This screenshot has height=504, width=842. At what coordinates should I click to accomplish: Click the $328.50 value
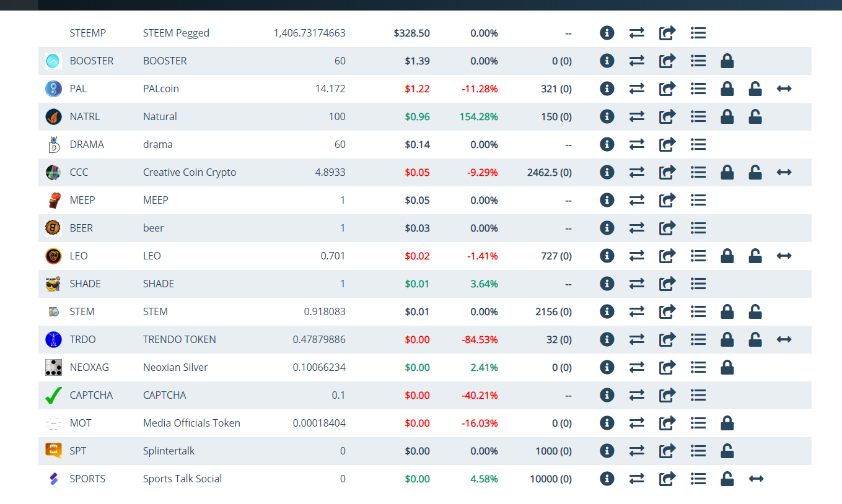412,33
